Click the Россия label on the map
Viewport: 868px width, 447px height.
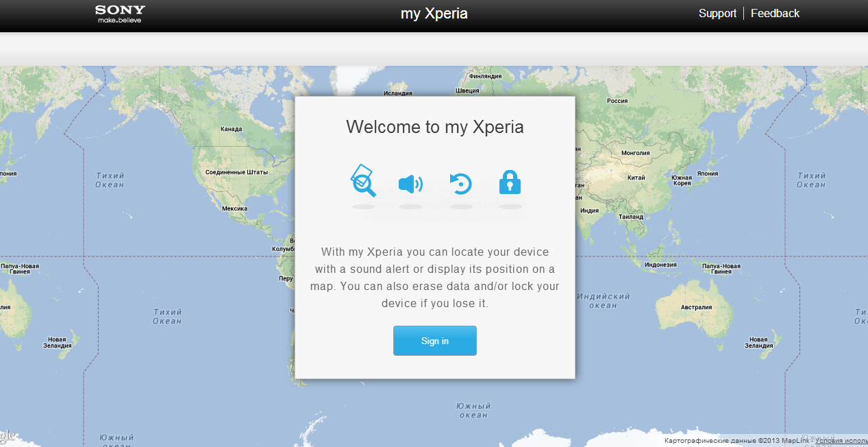click(x=617, y=101)
